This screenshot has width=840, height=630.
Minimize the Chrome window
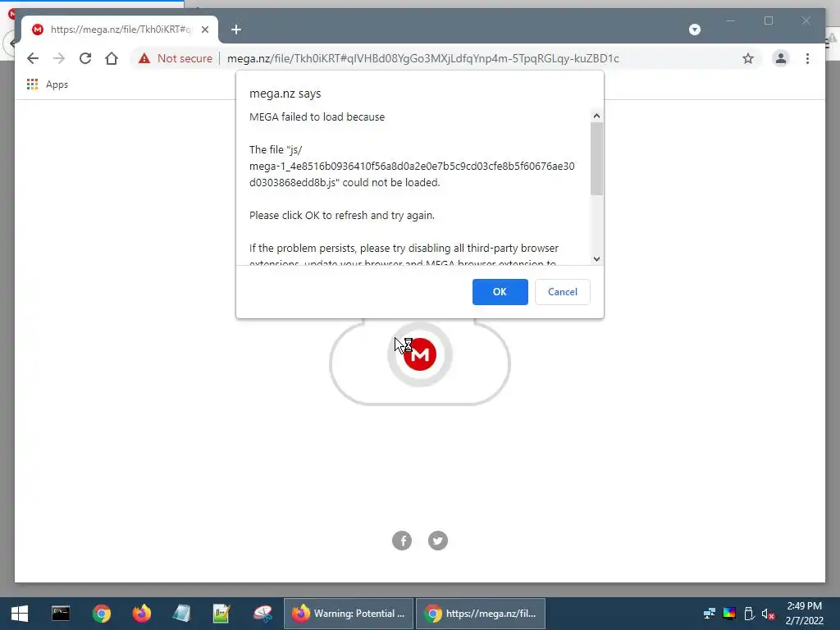point(731,21)
